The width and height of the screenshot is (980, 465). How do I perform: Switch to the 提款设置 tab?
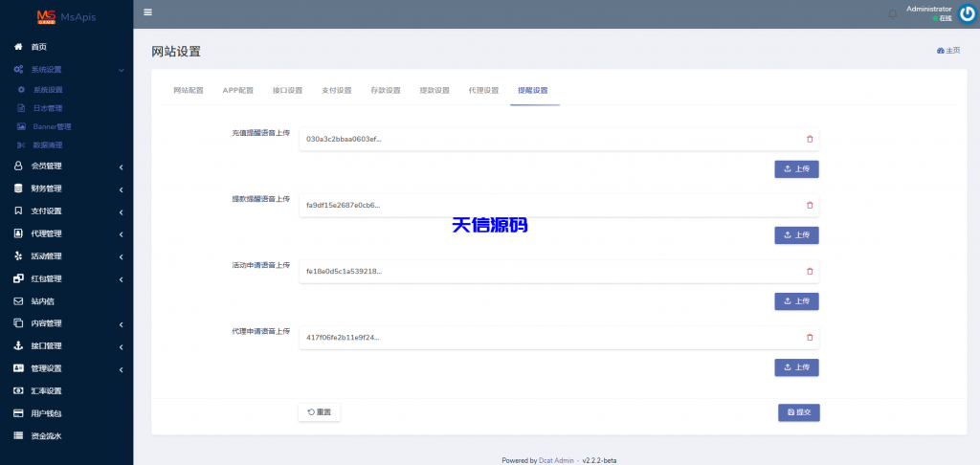[434, 91]
